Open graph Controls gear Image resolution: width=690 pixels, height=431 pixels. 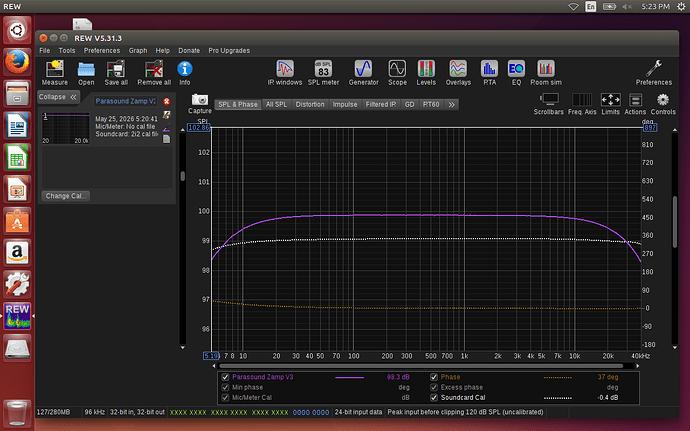click(x=663, y=104)
